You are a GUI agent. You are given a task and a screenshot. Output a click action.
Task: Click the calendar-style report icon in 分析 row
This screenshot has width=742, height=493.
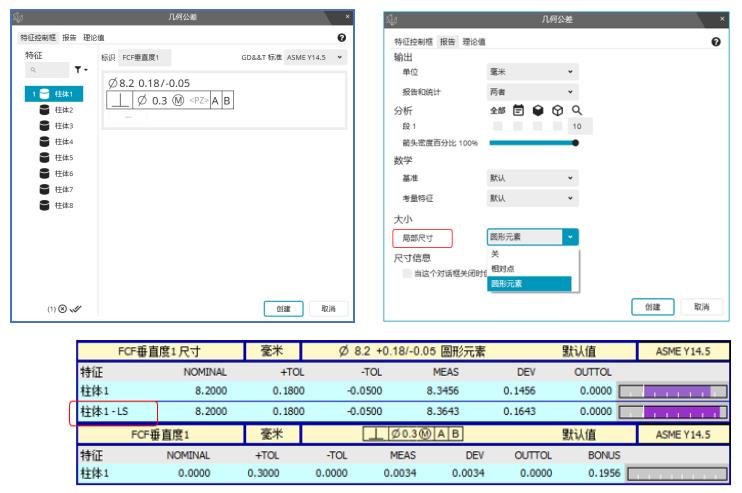tap(518, 110)
